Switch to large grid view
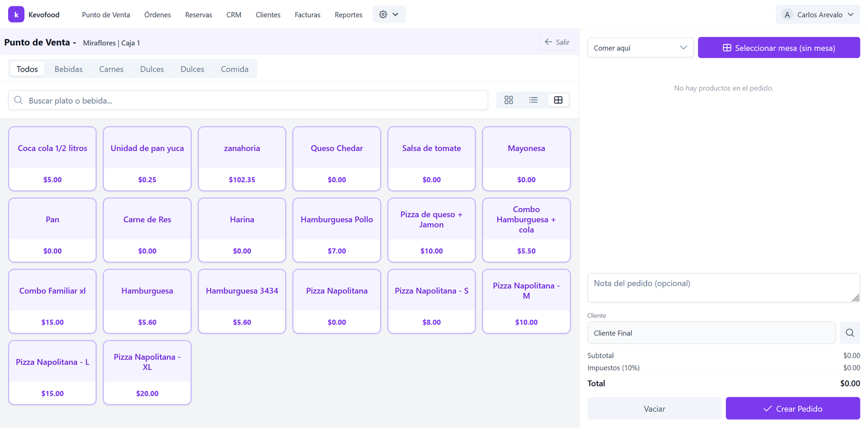The width and height of the screenshot is (868, 431). [508, 100]
